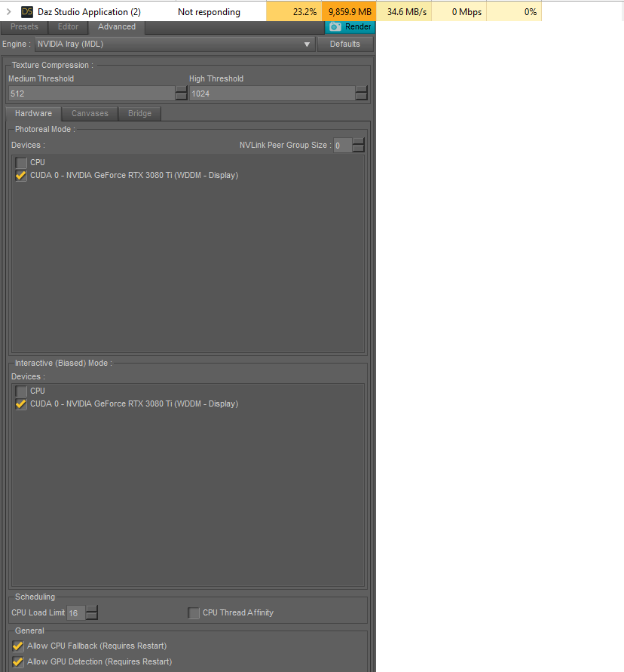Click the camera Render button
This screenshot has height=672, width=624.
click(350, 26)
